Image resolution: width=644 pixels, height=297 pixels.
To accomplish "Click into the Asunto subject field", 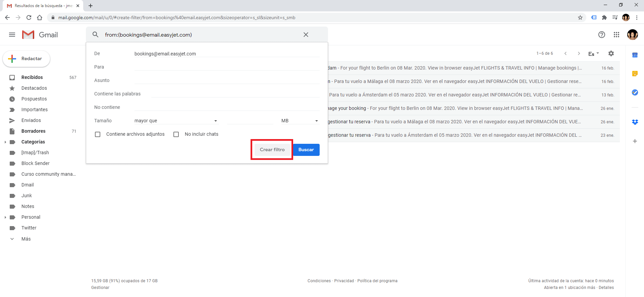I will (x=227, y=80).
